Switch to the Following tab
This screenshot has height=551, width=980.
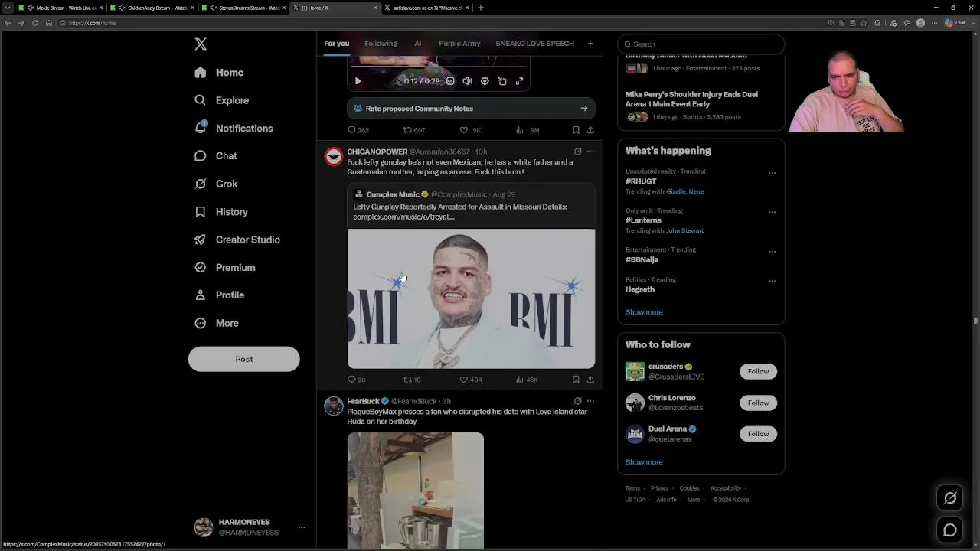point(381,44)
